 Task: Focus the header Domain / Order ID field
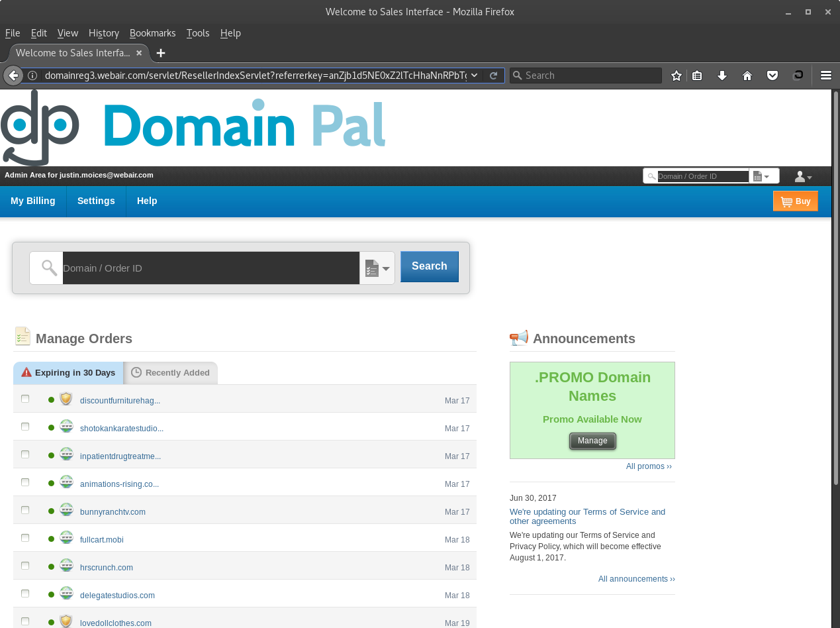[703, 176]
